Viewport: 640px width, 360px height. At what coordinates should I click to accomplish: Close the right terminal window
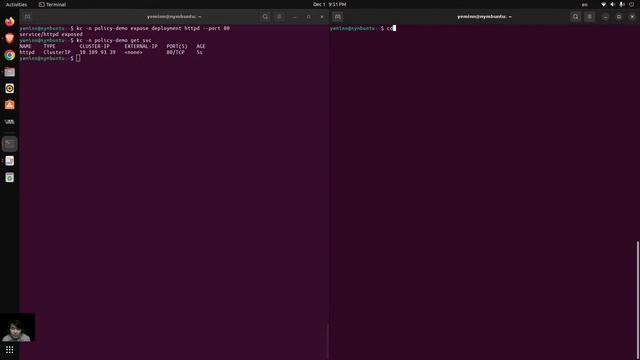632,17
